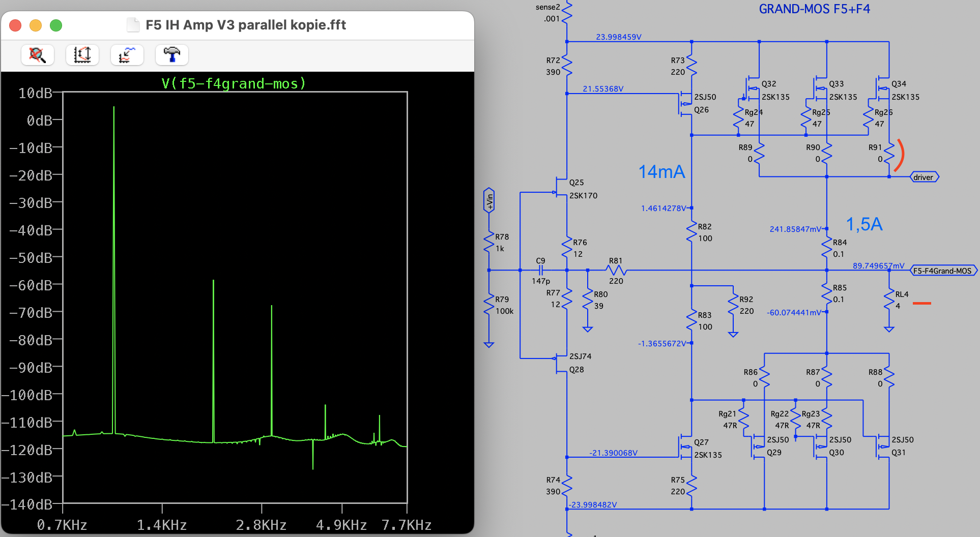Select capacitor C9 147p symbol
Image resolution: width=980 pixels, height=537 pixels.
tap(541, 270)
